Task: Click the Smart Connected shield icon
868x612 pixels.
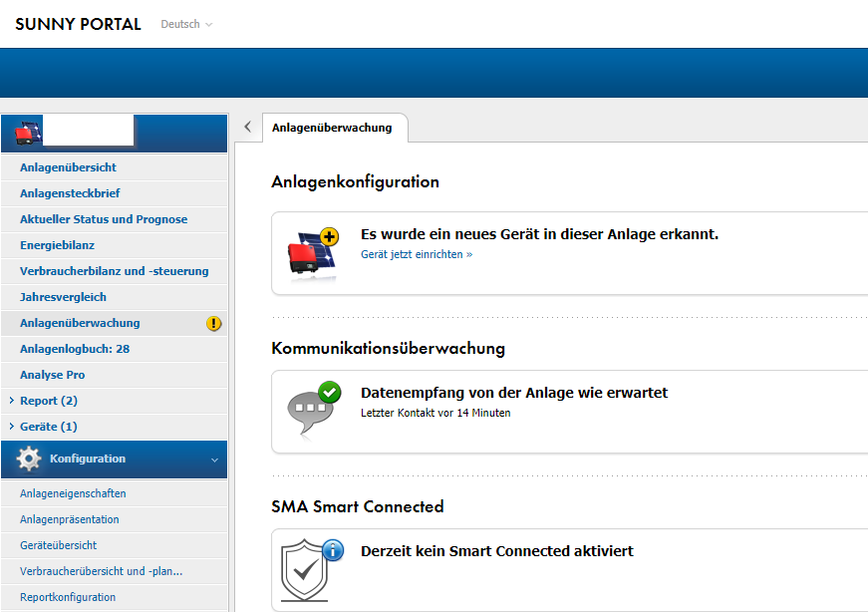Action: click(x=305, y=571)
